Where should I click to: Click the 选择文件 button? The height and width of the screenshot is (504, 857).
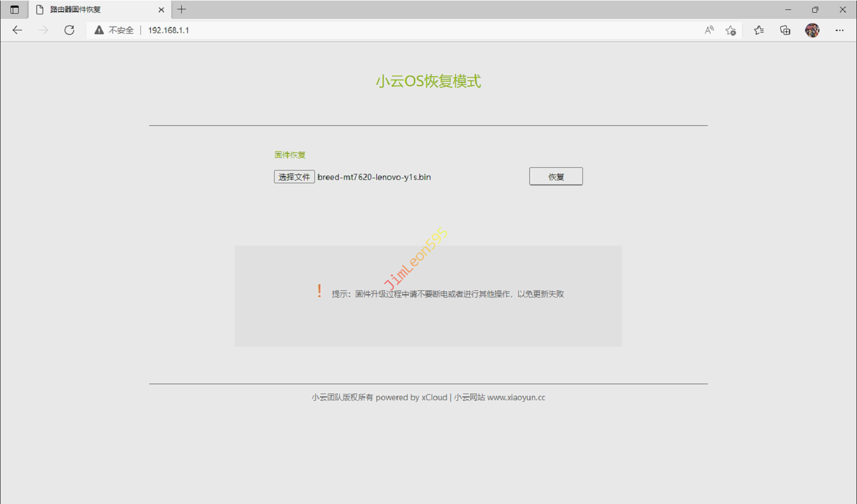pyautogui.click(x=294, y=177)
